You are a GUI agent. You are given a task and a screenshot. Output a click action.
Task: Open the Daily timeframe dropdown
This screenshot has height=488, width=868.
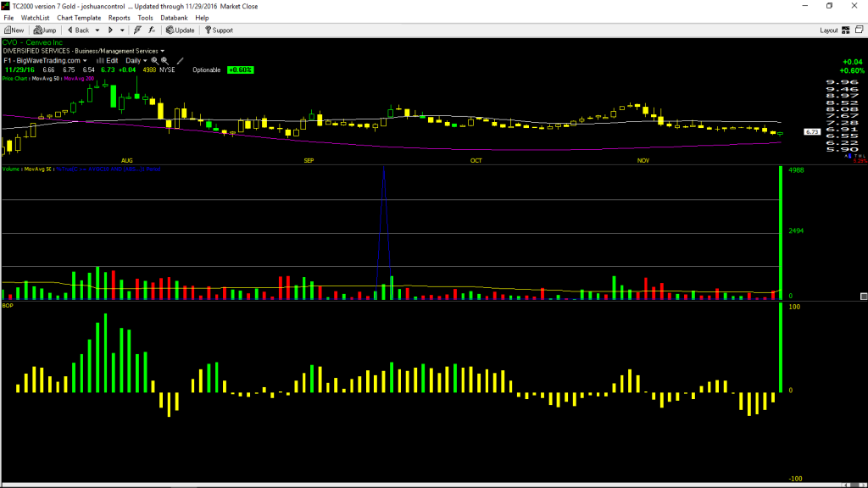(136, 61)
